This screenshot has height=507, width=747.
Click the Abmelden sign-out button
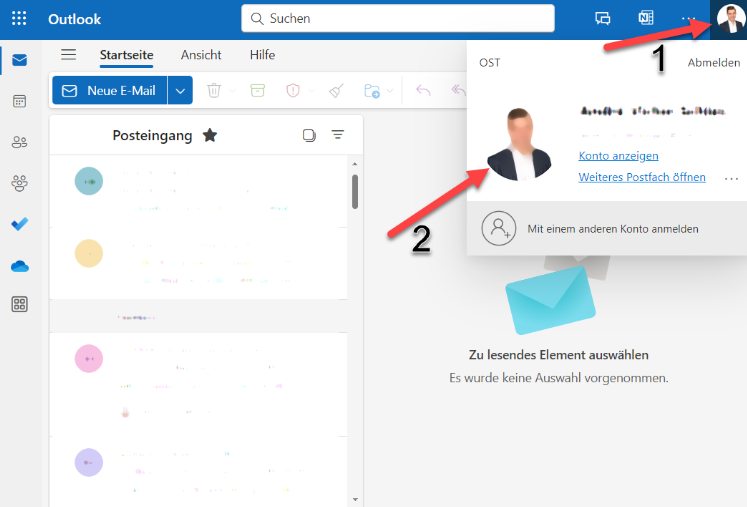[713, 63]
